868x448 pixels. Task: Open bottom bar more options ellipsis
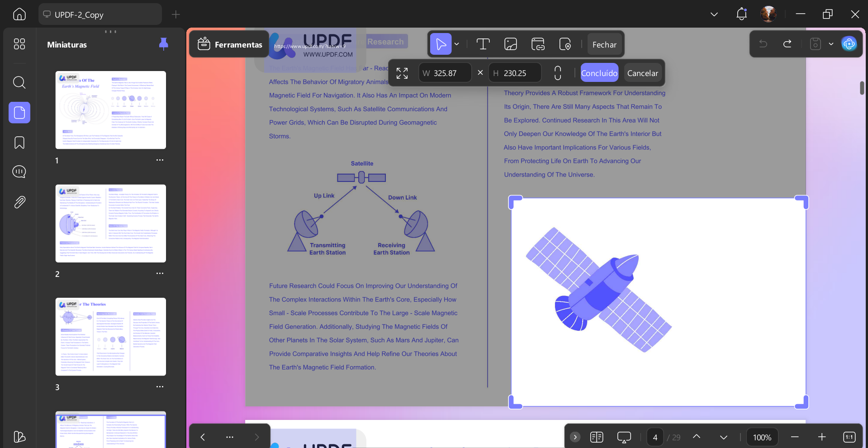click(230, 437)
